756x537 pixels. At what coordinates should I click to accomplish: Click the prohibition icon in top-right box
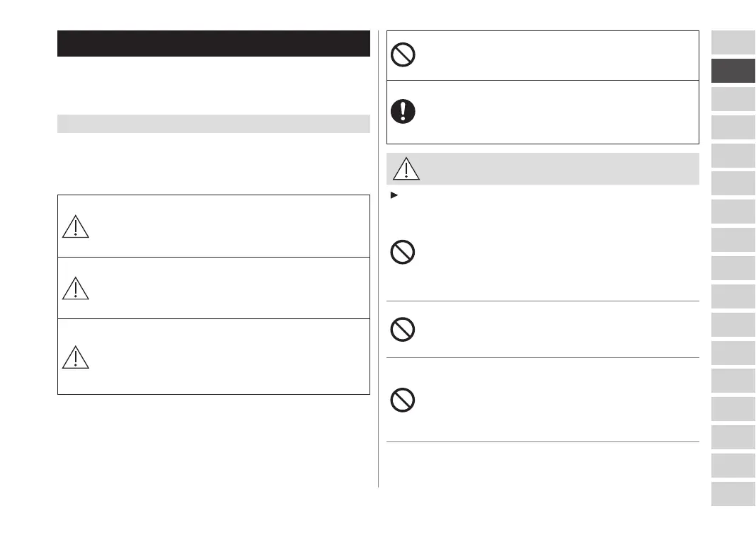point(403,55)
